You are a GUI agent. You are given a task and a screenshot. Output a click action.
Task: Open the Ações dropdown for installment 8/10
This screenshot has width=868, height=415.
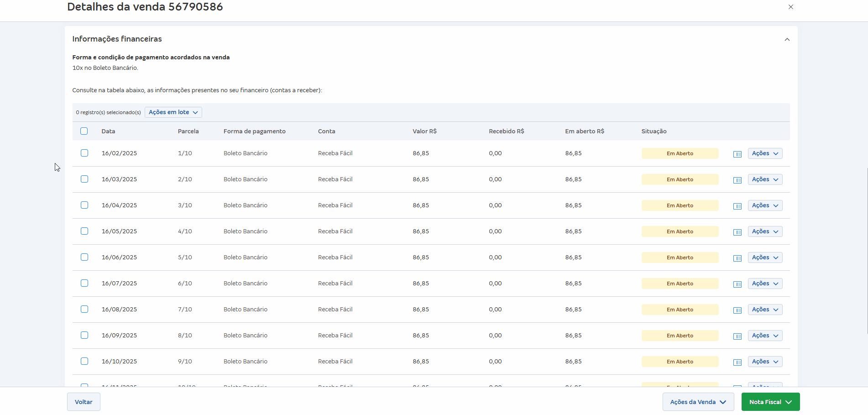[765, 336]
